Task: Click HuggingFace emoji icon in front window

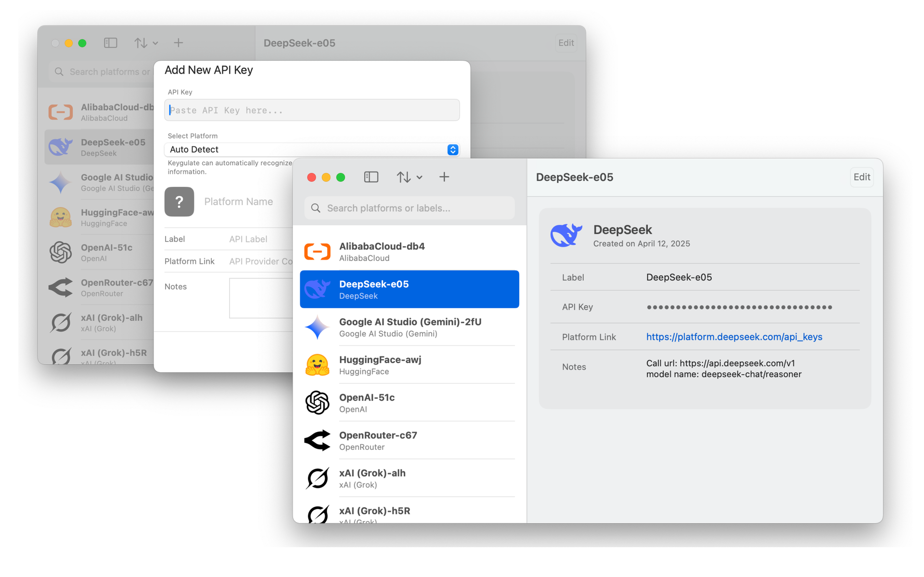Action: pos(317,365)
